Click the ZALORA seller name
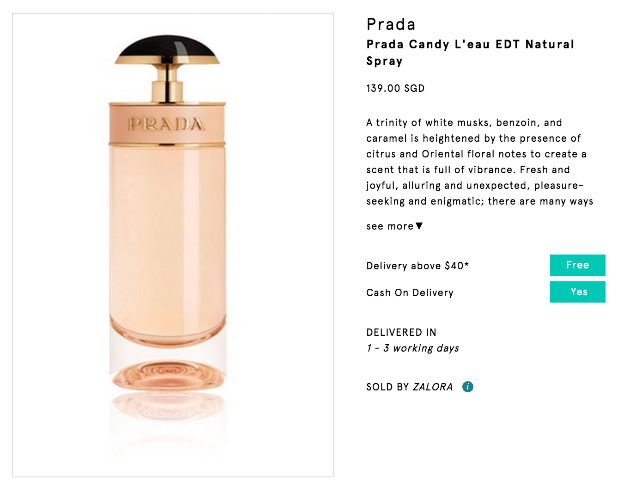 point(432,386)
